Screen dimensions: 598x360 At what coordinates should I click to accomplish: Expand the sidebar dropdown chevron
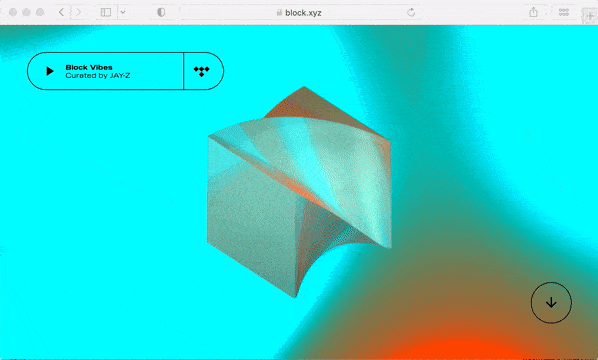[x=123, y=12]
